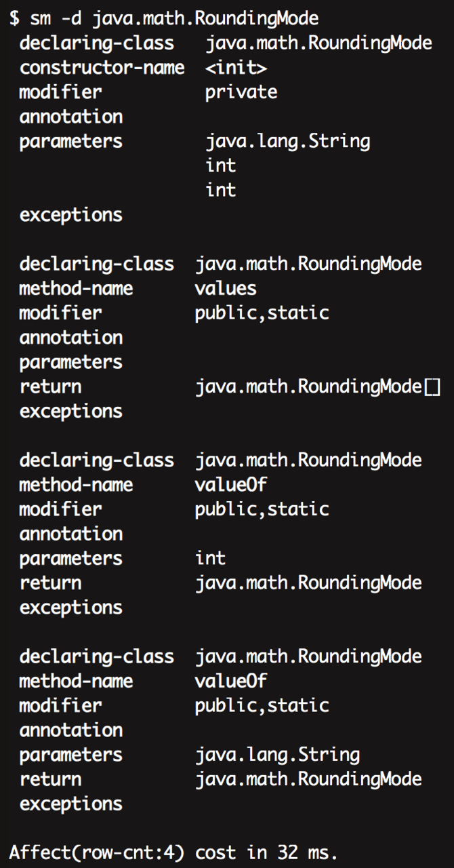Click the dollar sign shell prompt
Image resolution: width=454 pixels, height=868 pixels.
tap(14, 18)
